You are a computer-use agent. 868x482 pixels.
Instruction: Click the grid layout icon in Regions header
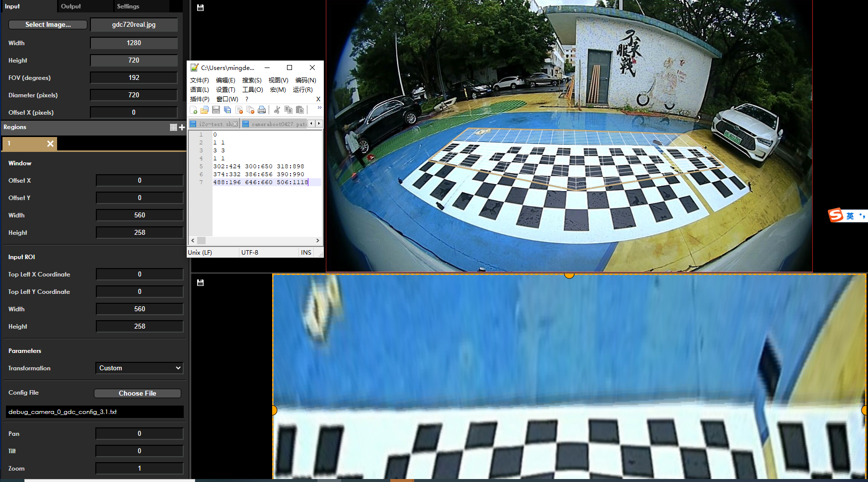click(x=173, y=128)
